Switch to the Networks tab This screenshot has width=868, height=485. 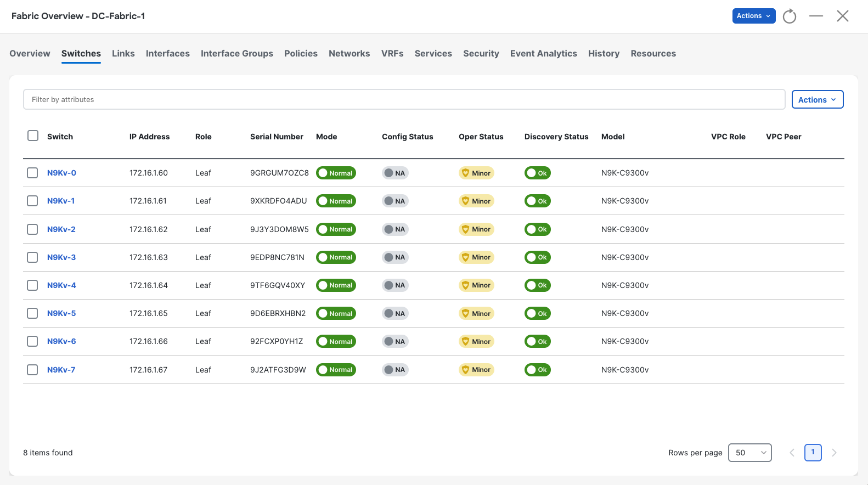pyautogui.click(x=350, y=53)
